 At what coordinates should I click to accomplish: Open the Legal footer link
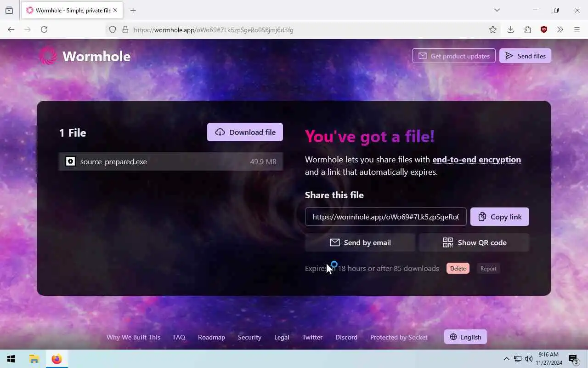[x=282, y=337]
